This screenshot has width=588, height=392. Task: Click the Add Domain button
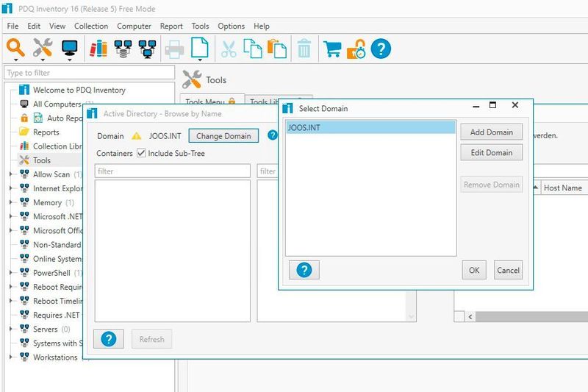click(x=491, y=132)
